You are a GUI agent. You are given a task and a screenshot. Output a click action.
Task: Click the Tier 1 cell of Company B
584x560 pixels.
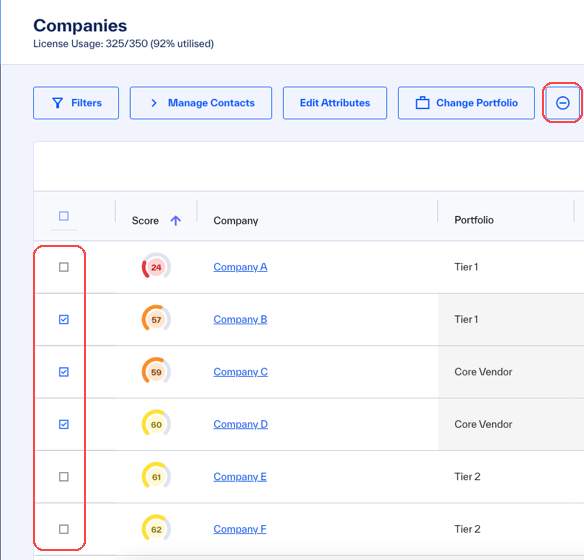click(466, 319)
